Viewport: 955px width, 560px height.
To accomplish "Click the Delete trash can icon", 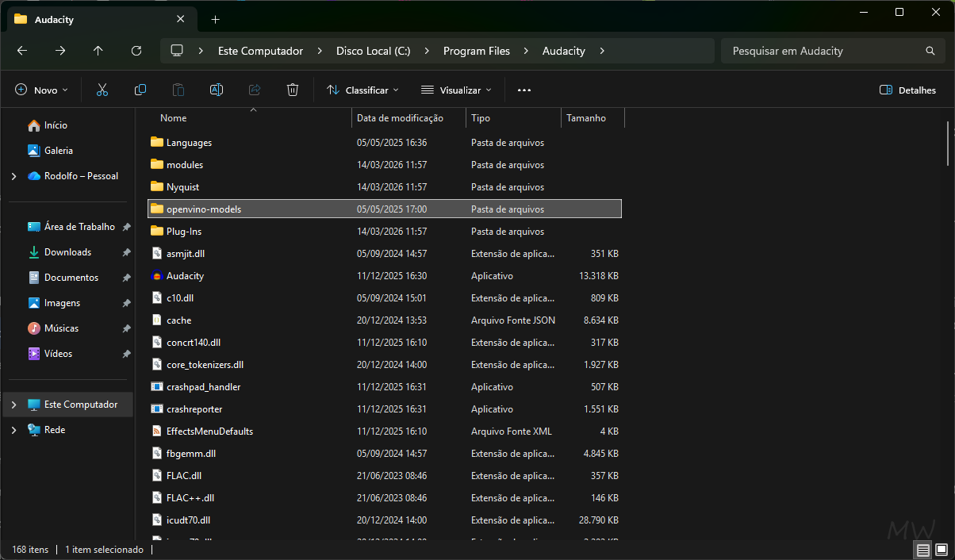I will 293,90.
